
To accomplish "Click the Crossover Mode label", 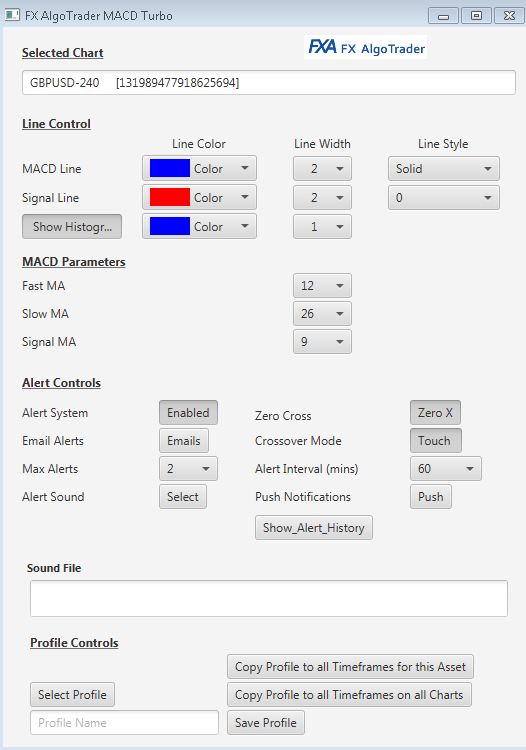I will click(x=298, y=441).
